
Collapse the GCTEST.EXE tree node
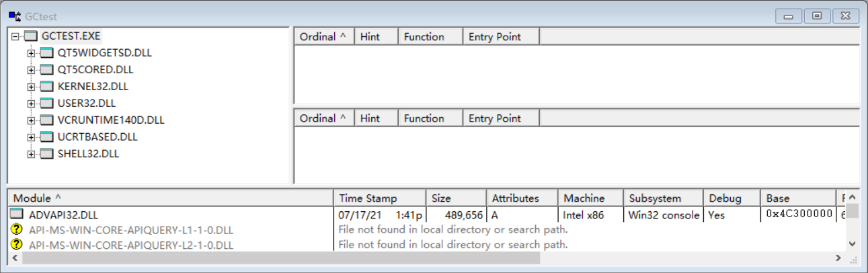(15, 36)
